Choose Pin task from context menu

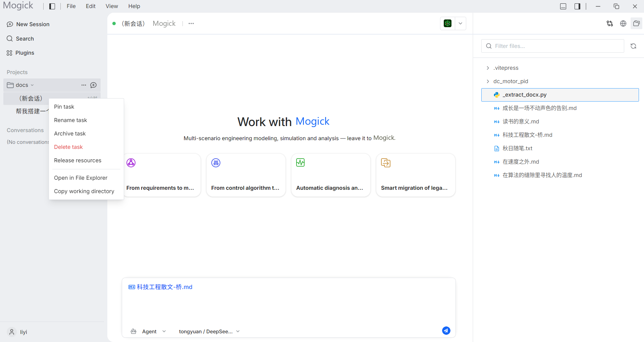pos(86,107)
